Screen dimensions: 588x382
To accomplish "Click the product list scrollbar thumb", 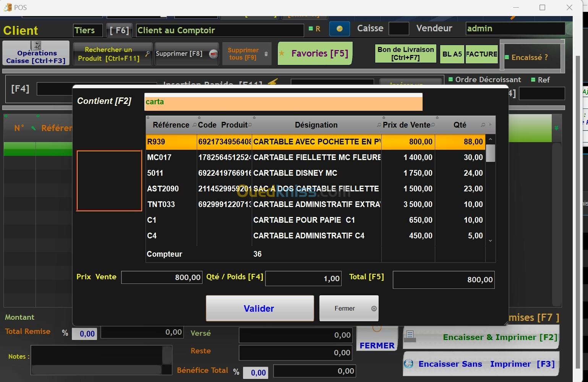I will pos(491,153).
